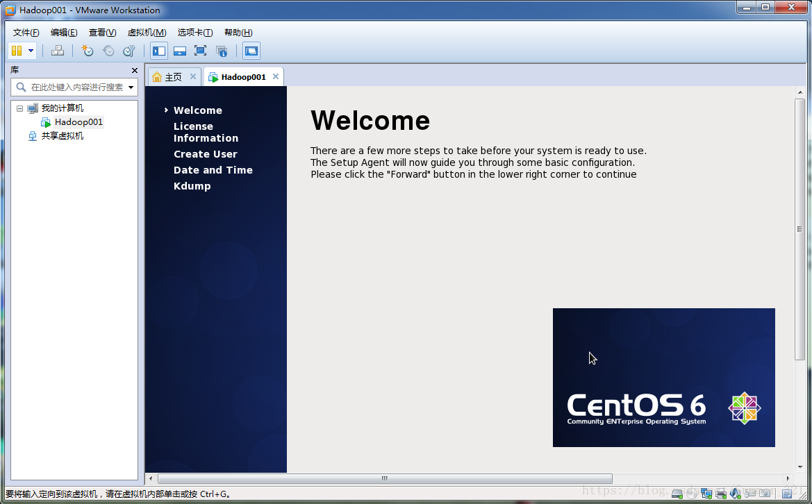Image resolution: width=812 pixels, height=504 pixels.
Task: Click the Unity mode icon
Action: (222, 51)
